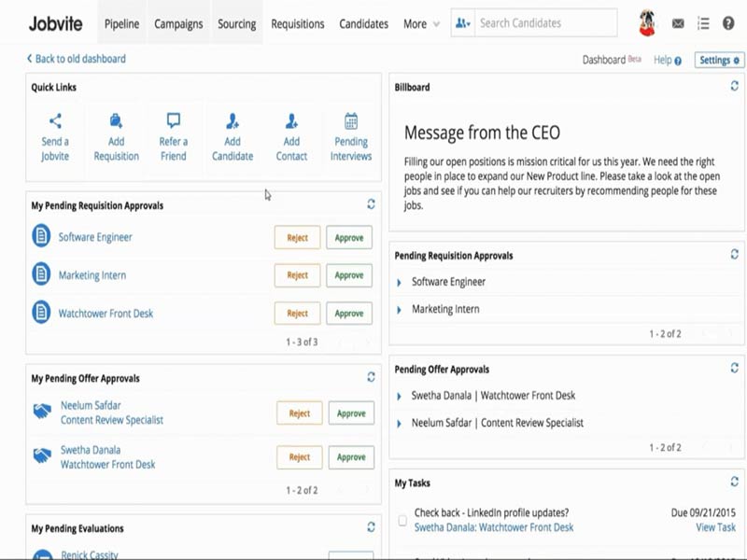Reject Neelum Safdar's pending offer

click(300, 413)
